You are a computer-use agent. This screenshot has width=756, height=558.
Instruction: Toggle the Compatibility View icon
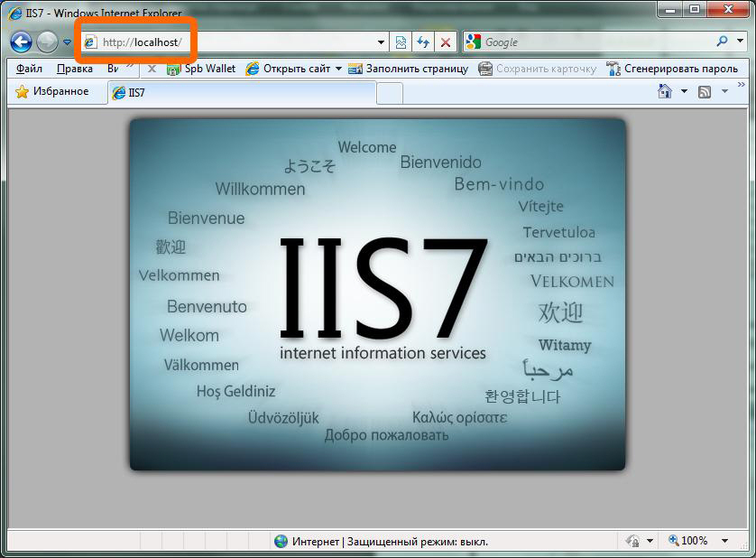pyautogui.click(x=401, y=42)
